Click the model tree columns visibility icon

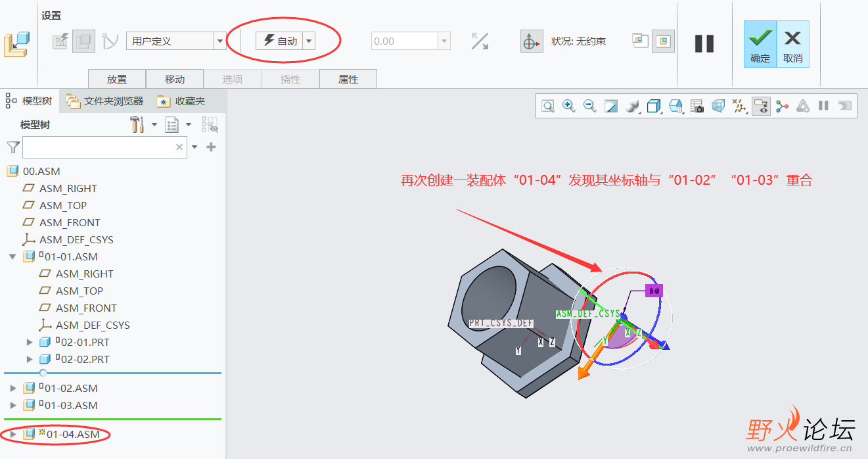pos(210,124)
